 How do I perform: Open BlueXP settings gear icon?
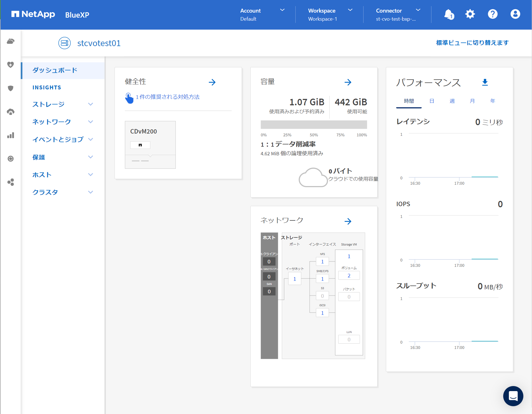pyautogui.click(x=470, y=14)
